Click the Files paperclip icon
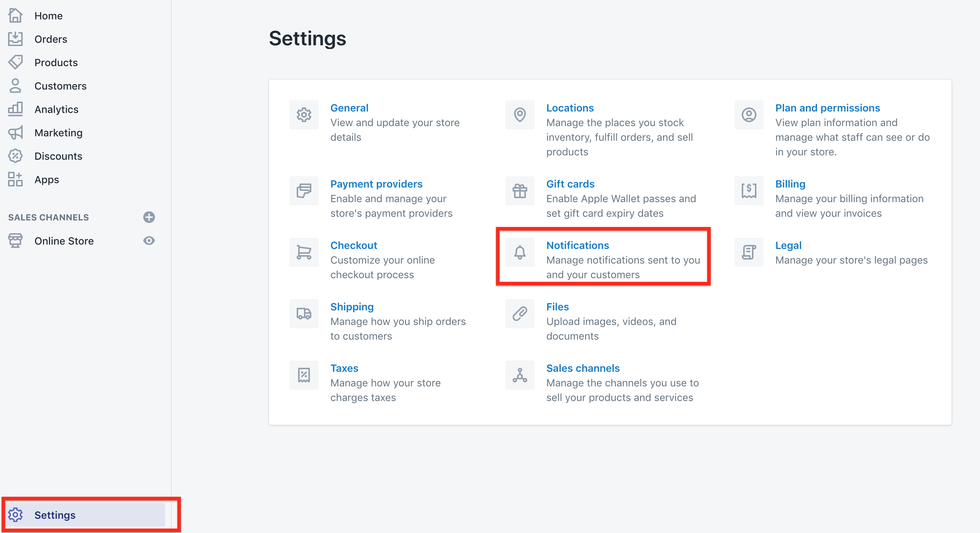 tap(520, 313)
